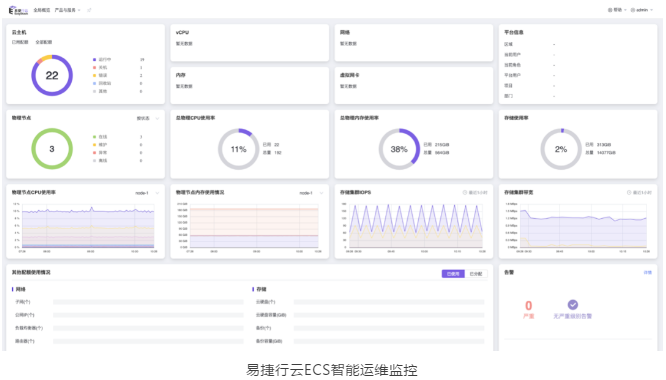The width and height of the screenshot is (666, 380).
Task: Switch to 全部配额 tab in 云主机 card
Action: click(44, 42)
